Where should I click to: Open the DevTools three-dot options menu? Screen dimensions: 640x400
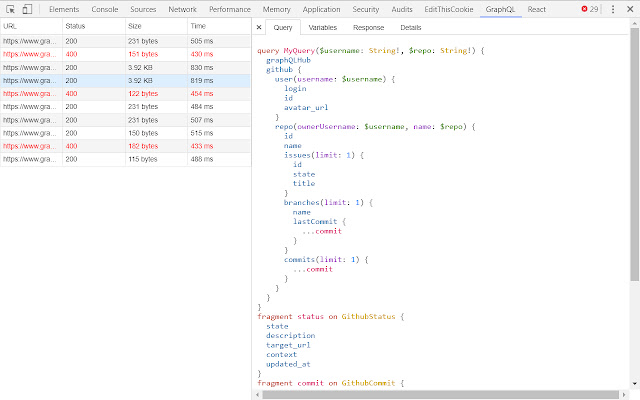click(612, 9)
